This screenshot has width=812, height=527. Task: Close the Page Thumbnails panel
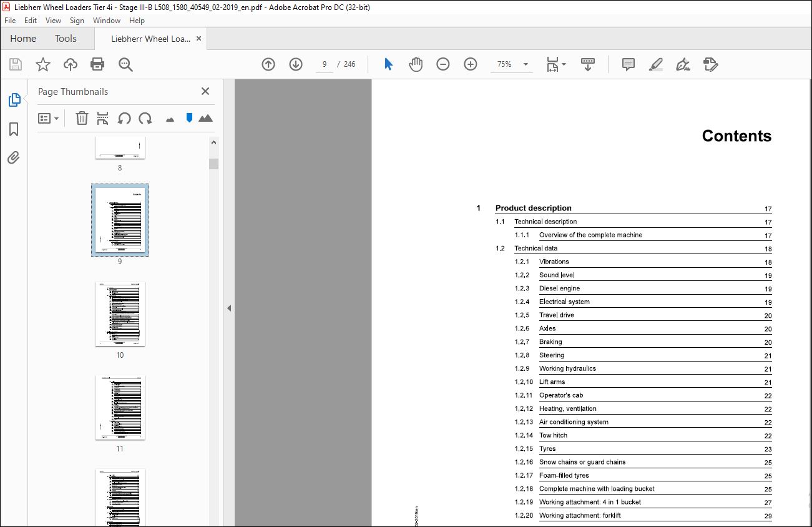[x=205, y=91]
